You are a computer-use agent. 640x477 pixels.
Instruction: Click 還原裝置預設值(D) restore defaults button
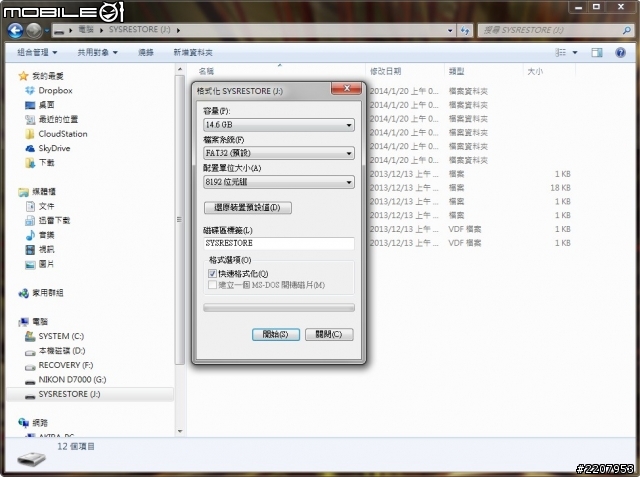tap(247, 207)
